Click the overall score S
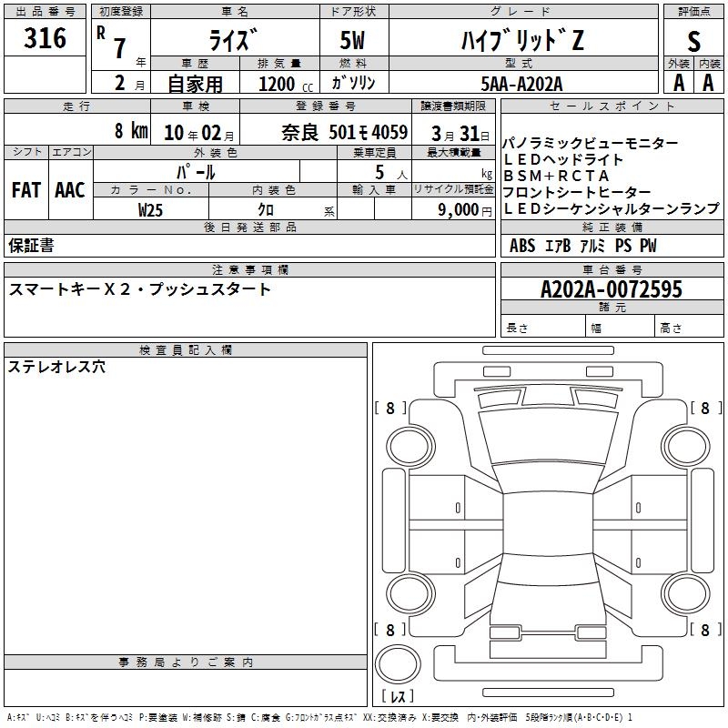The height and width of the screenshot is (728, 728). pyautogui.click(x=693, y=41)
